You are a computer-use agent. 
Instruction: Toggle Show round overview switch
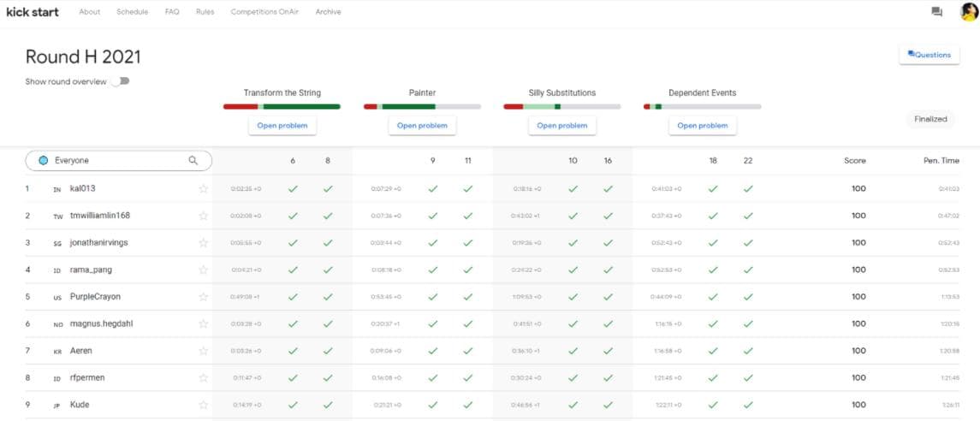(x=120, y=81)
